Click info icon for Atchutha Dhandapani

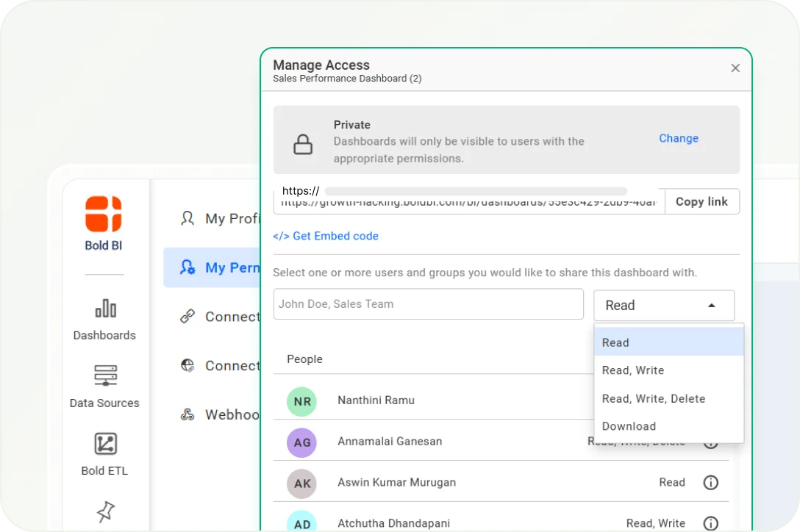pyautogui.click(x=710, y=523)
